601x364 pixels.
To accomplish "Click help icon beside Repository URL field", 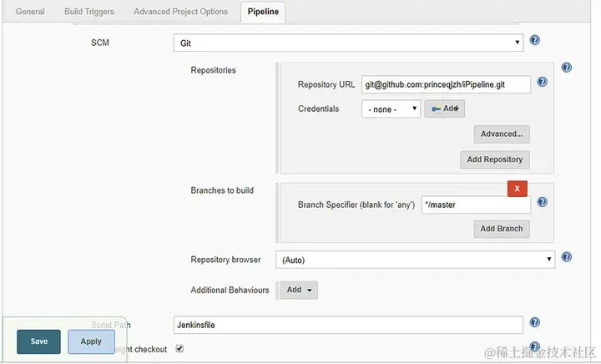I will (x=542, y=83).
